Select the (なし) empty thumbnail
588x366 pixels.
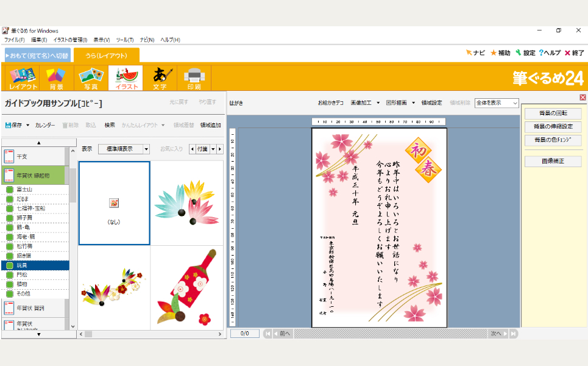115,203
